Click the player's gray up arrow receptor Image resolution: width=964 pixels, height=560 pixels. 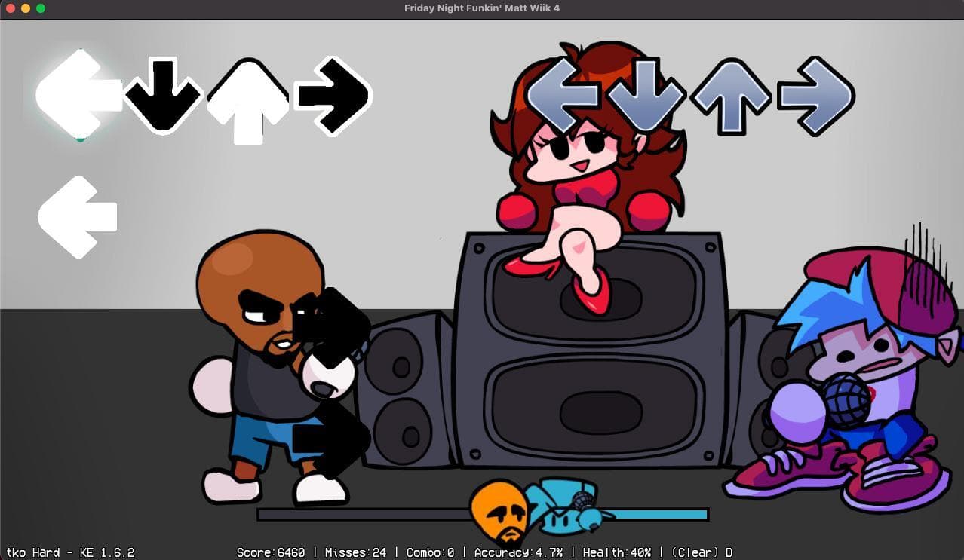point(731,96)
